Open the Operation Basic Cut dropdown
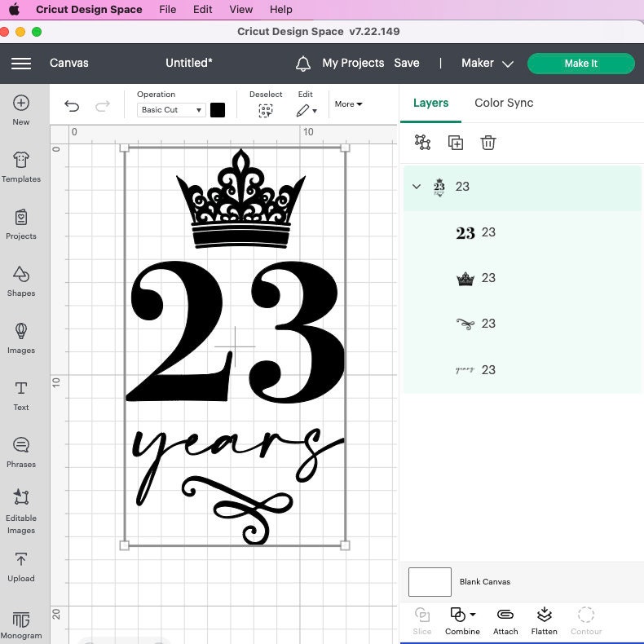 171,110
